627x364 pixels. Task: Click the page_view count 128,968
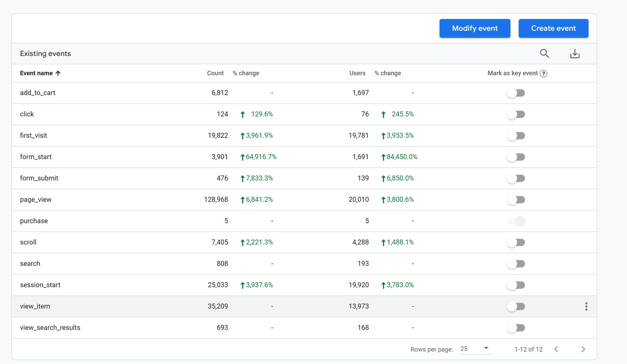[216, 199]
